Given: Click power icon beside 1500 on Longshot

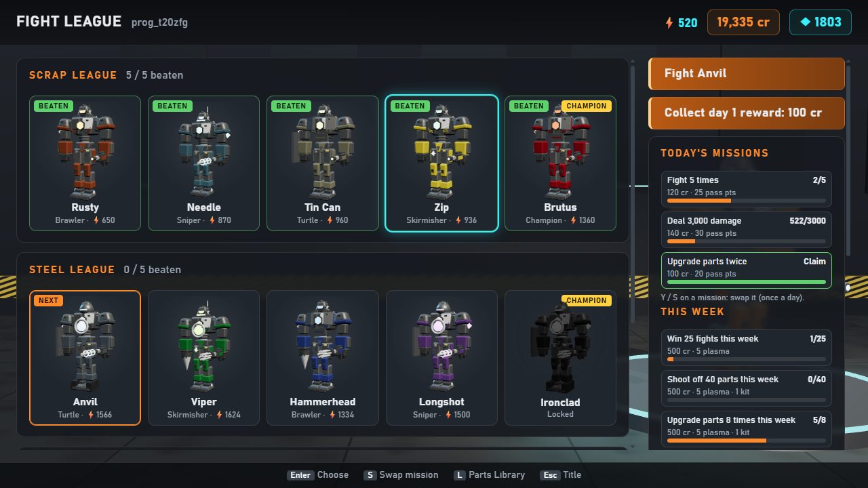Looking at the screenshot, I should click(448, 415).
